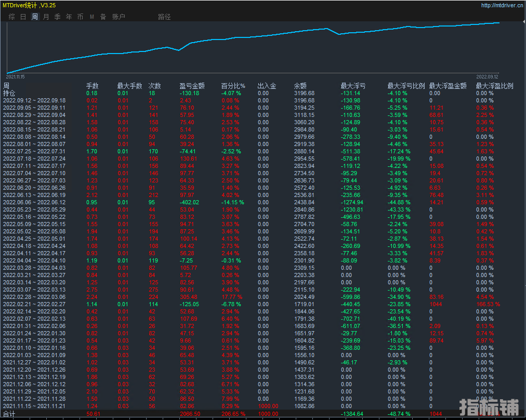Click the -48.74 % total loss ratio

[x=399, y=414]
